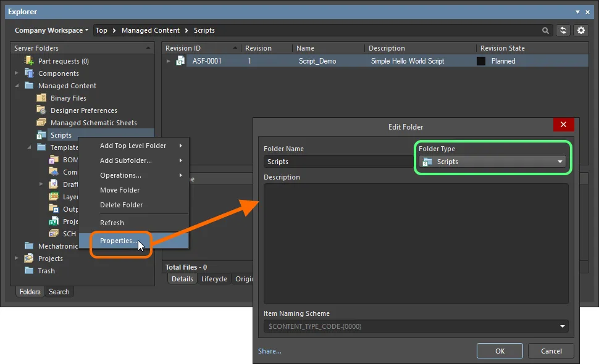Click the BOM template folder icon

[54, 160]
